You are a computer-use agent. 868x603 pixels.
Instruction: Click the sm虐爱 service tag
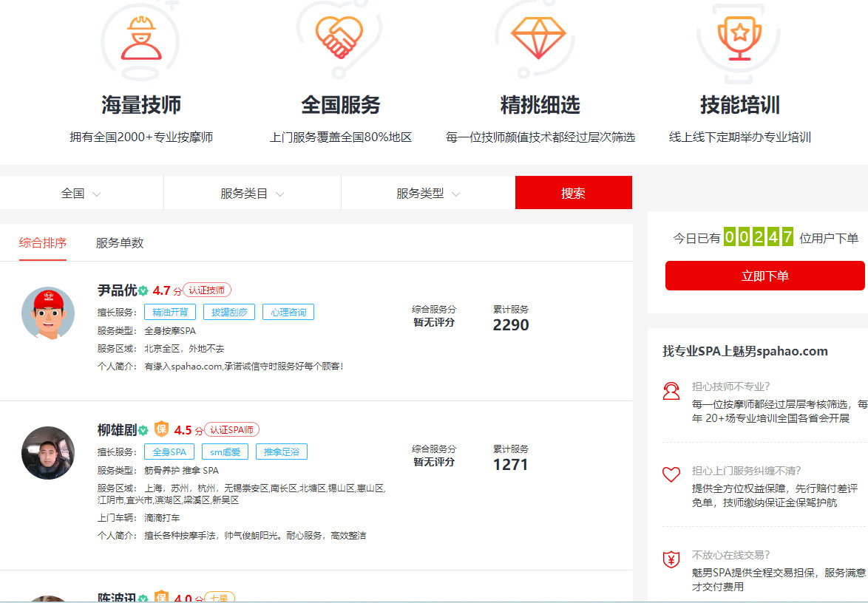pos(225,452)
